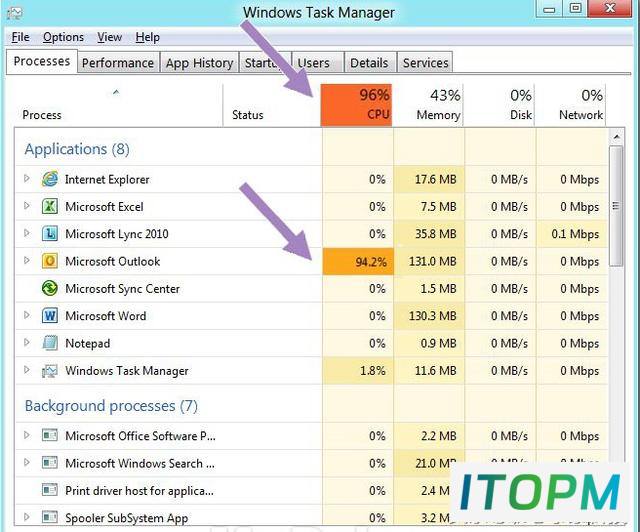Open the View menu
Image resolution: width=640 pixels, height=532 pixels.
coord(109,37)
